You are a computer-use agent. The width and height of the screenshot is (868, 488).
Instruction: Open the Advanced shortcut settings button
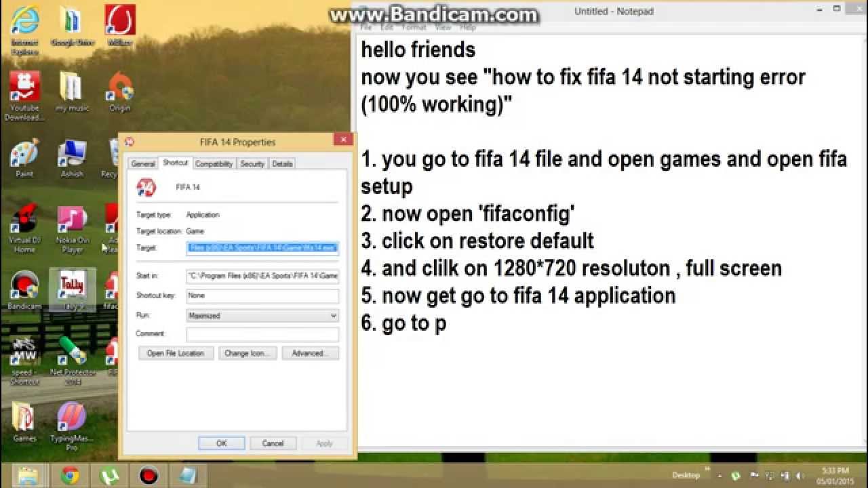tap(310, 353)
